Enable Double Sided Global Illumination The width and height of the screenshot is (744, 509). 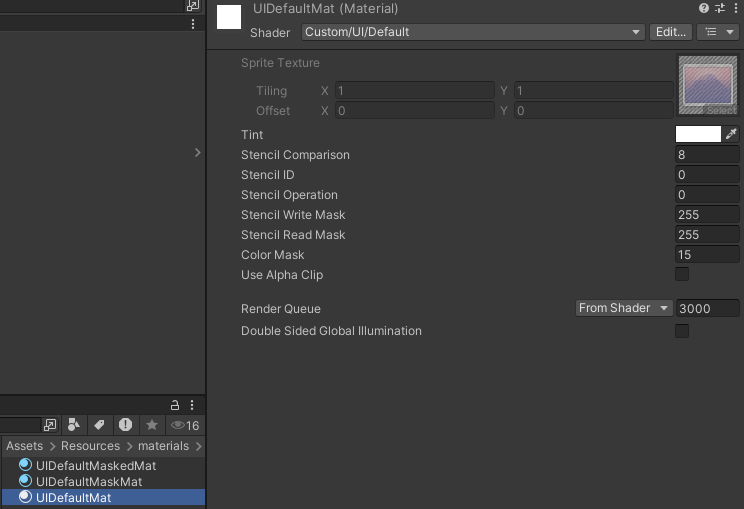click(682, 331)
